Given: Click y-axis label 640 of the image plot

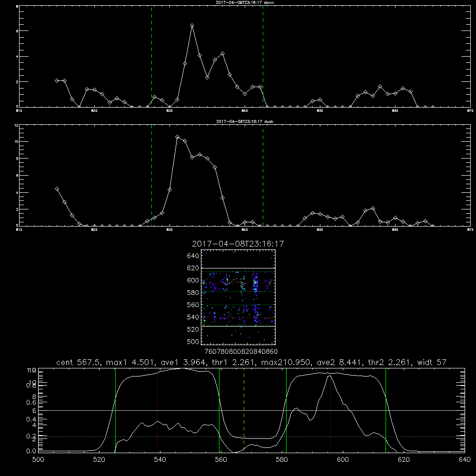Looking at the screenshot, I should pos(193,256).
